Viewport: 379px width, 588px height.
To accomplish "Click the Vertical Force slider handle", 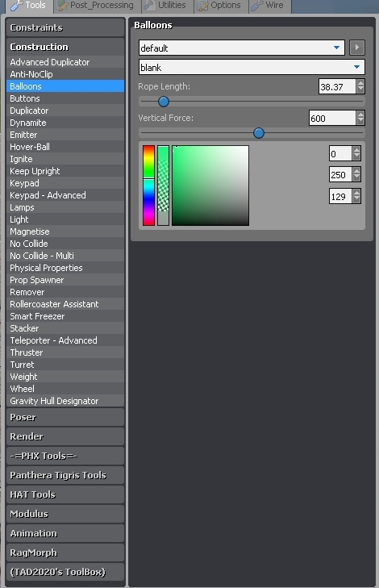I will coord(259,133).
